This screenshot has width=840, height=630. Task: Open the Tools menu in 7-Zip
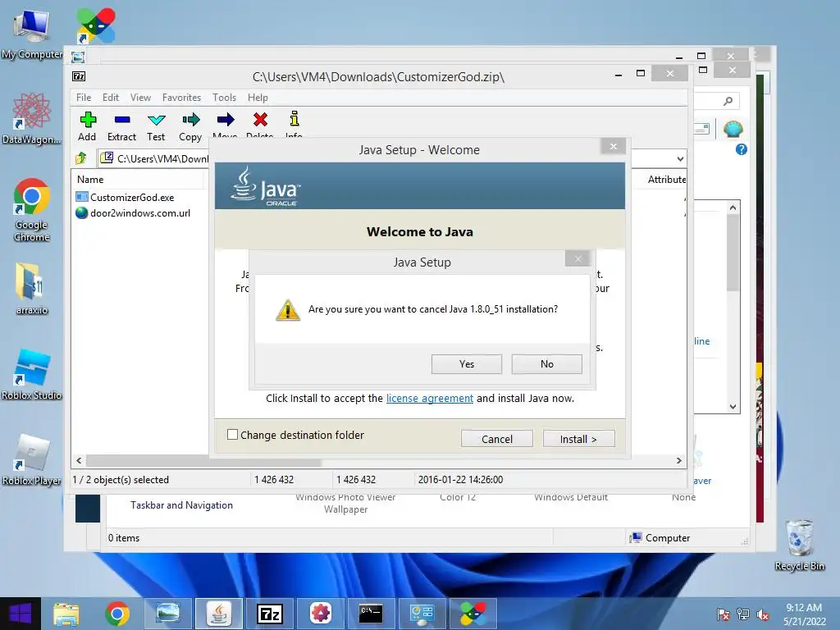224,98
